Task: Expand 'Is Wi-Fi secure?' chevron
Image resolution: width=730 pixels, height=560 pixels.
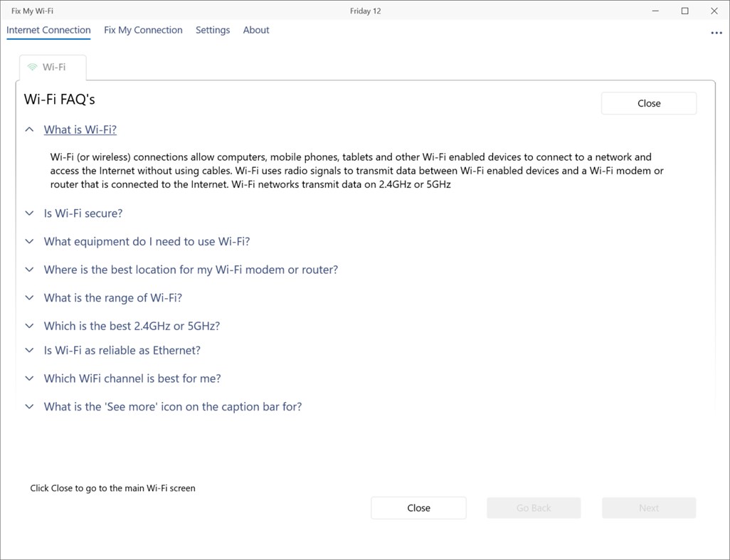Action: (x=29, y=213)
